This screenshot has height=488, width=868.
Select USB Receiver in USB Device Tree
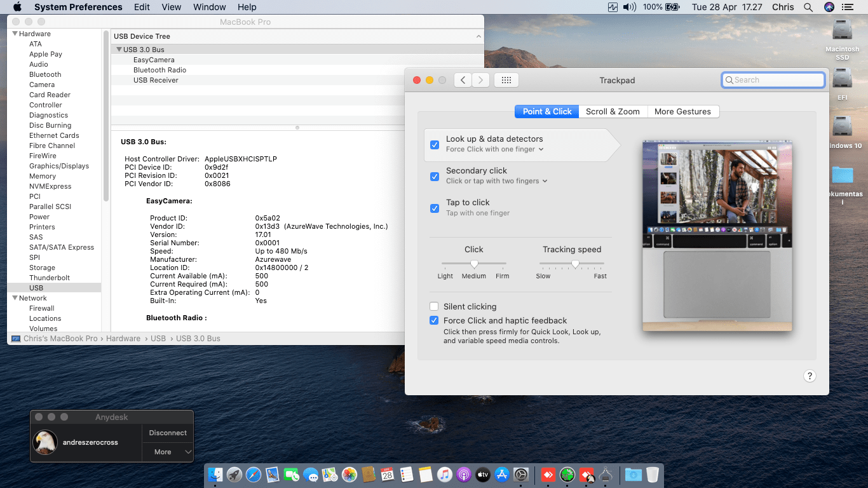pos(156,80)
